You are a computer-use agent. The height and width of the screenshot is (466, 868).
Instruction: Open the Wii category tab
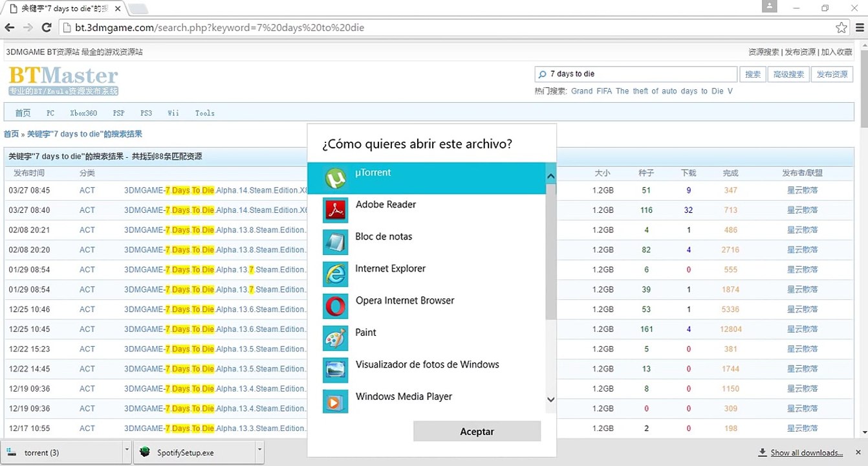coord(173,113)
